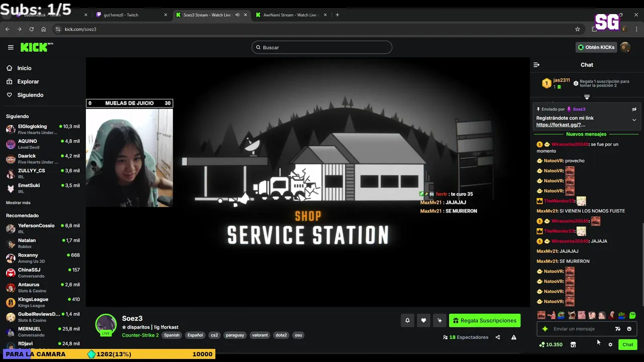The height and width of the screenshot is (362, 644).
Task: Click Soez3 streamer avatar
Action: pyautogui.click(x=106, y=325)
